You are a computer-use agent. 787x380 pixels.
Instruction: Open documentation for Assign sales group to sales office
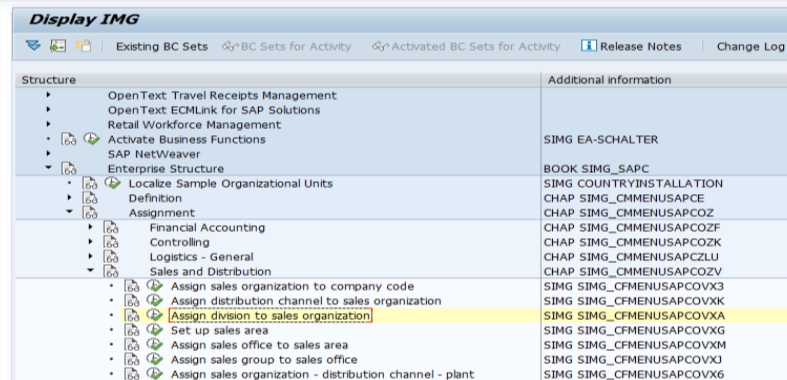pyautogui.click(x=132, y=359)
